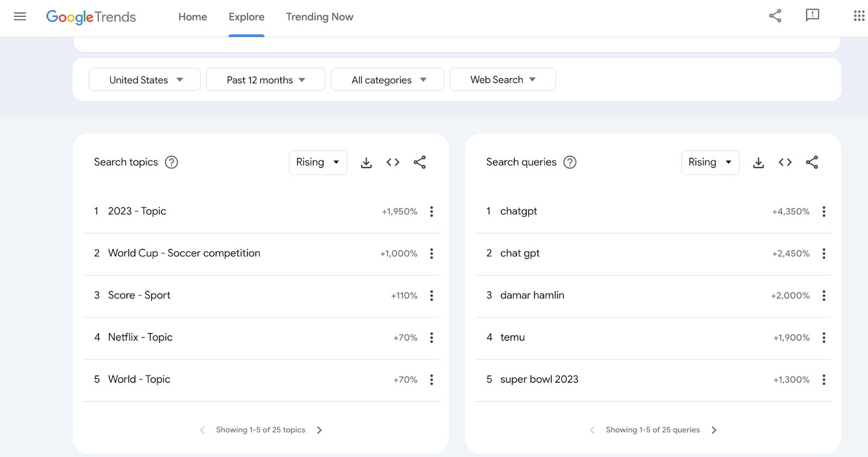
Task: Go to next page of topics
Action: [320, 430]
